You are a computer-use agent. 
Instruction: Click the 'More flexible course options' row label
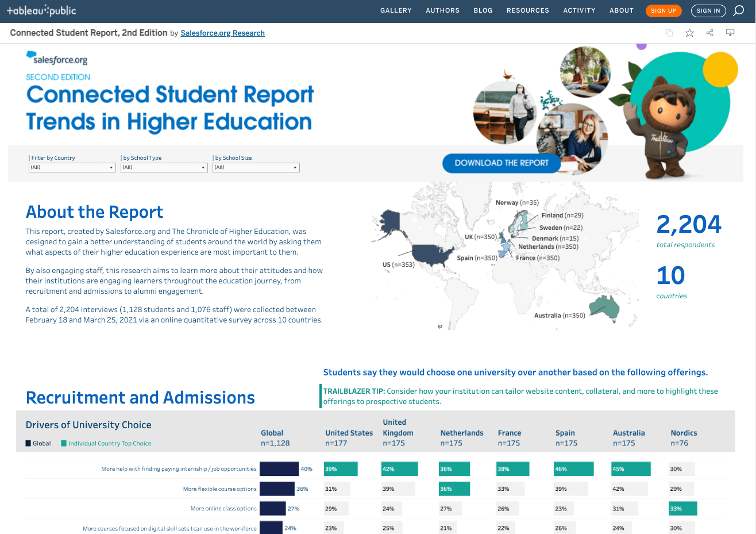pyautogui.click(x=220, y=489)
